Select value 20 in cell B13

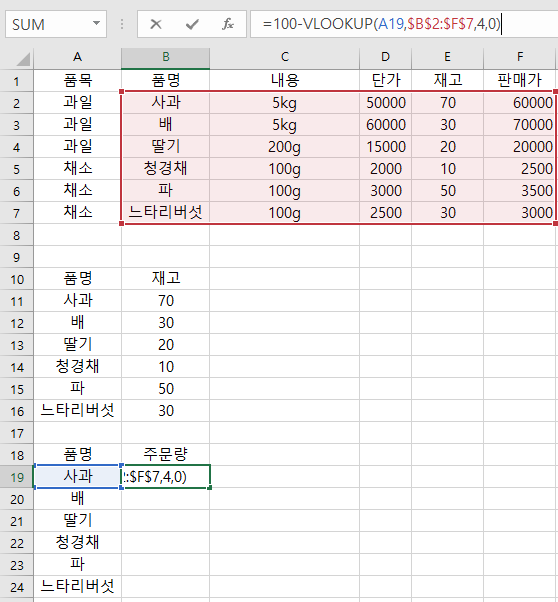pos(166,345)
